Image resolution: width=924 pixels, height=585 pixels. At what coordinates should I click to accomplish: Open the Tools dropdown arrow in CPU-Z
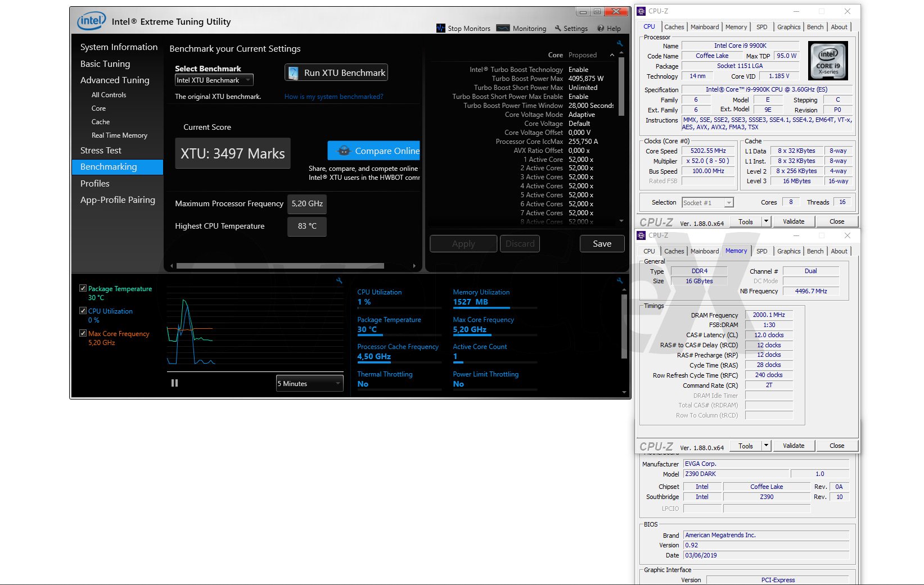coord(765,221)
